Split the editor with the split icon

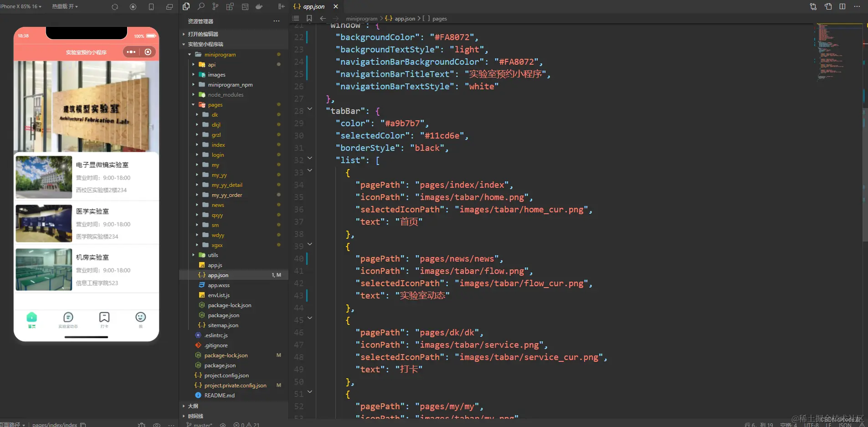pos(842,6)
